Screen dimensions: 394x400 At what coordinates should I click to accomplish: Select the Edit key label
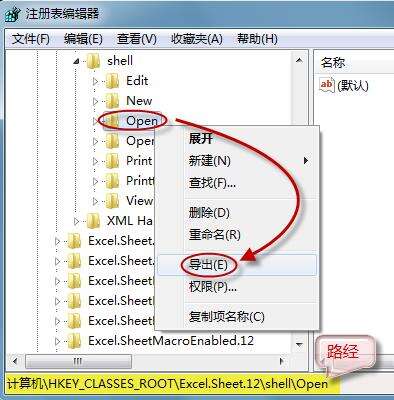pos(137,81)
